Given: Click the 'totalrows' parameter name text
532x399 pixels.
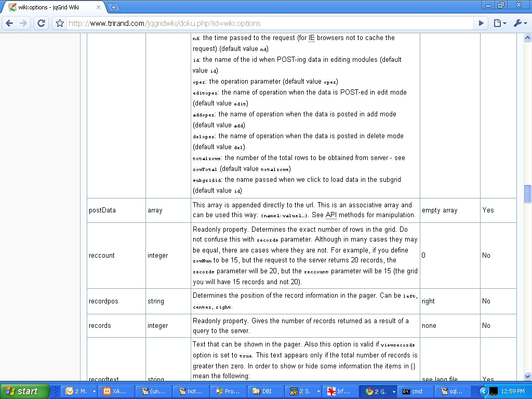Looking at the screenshot, I should [207, 158].
